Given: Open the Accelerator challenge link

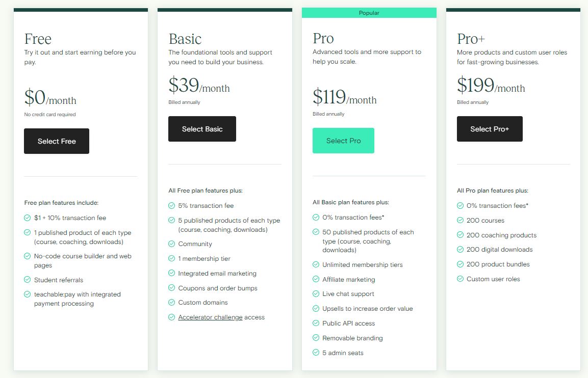Looking at the screenshot, I should tap(211, 317).
